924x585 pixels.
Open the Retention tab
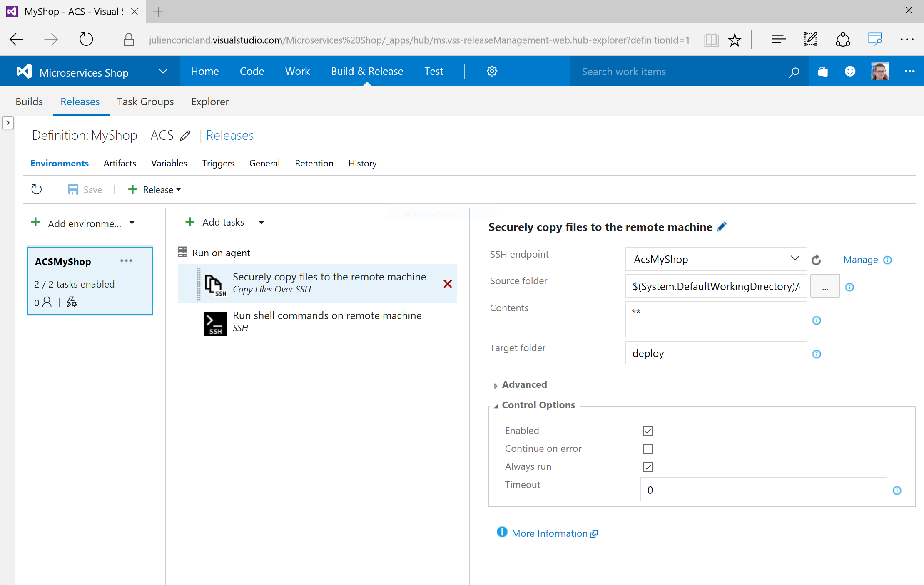(314, 164)
